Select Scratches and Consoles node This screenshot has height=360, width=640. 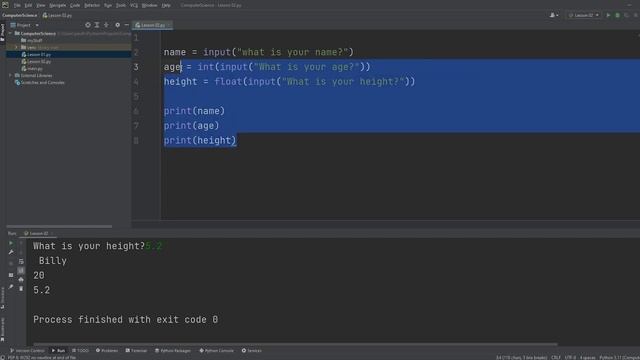40,82
